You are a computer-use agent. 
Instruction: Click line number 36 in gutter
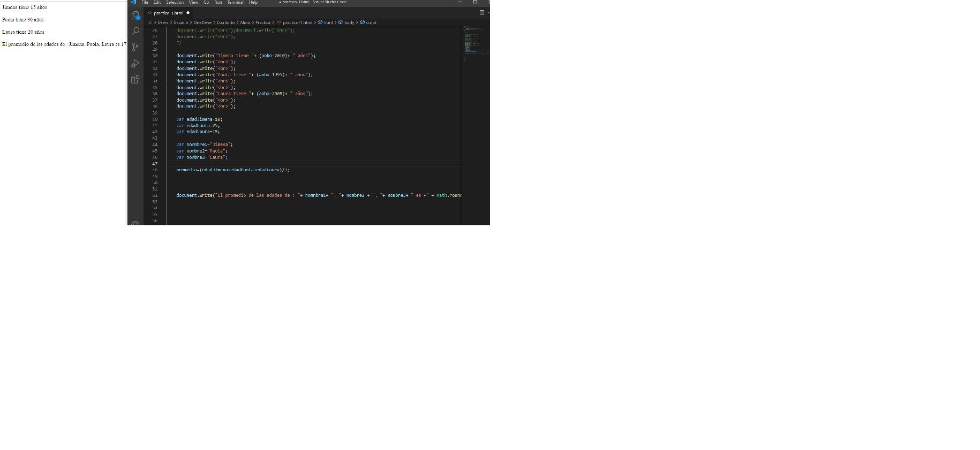pyautogui.click(x=155, y=94)
